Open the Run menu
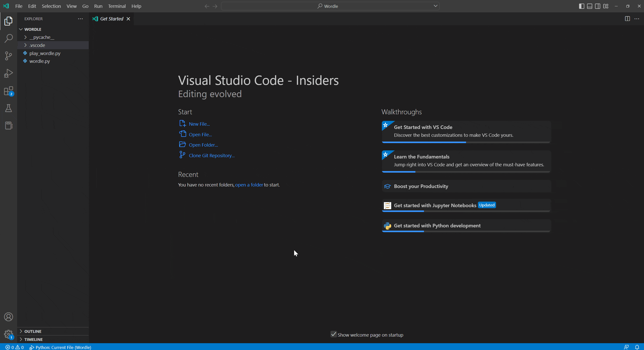 (98, 6)
